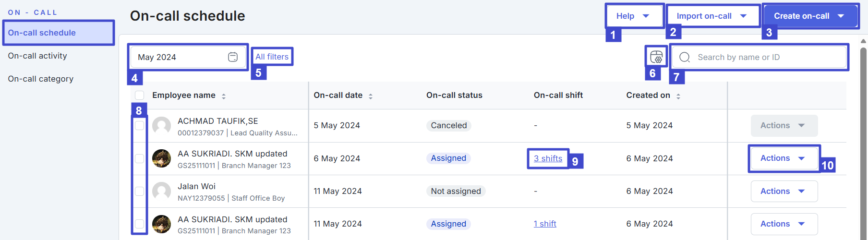Sort by Employee name column arrows
This screenshot has height=240, width=868.
[x=224, y=96]
